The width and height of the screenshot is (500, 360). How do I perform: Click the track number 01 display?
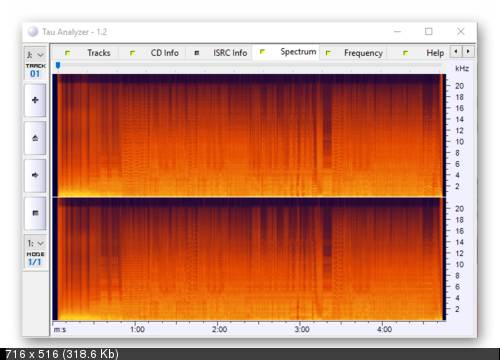tap(35, 74)
